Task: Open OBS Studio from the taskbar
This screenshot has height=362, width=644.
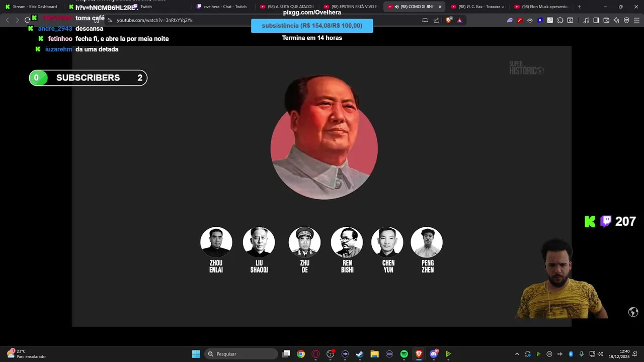Action: tap(331, 354)
